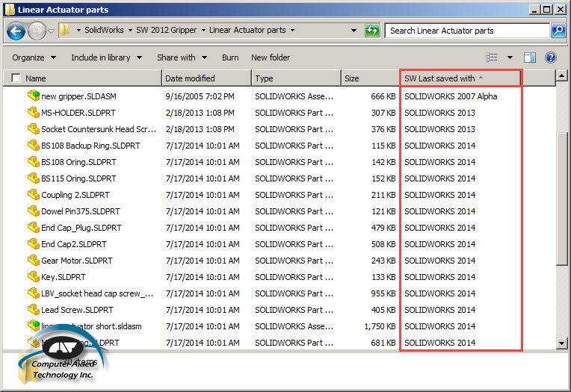Click the Search Linear Actuator parts field

pyautogui.click(x=467, y=31)
